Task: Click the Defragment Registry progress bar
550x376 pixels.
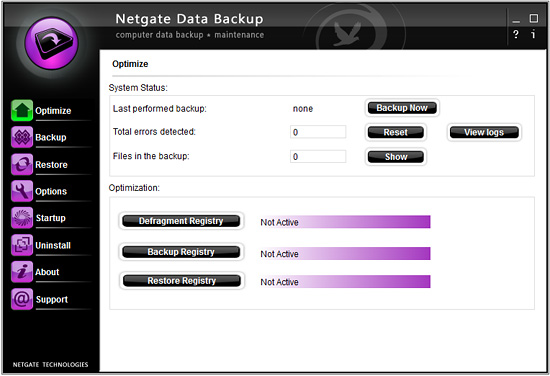Action: pyautogui.click(x=345, y=222)
